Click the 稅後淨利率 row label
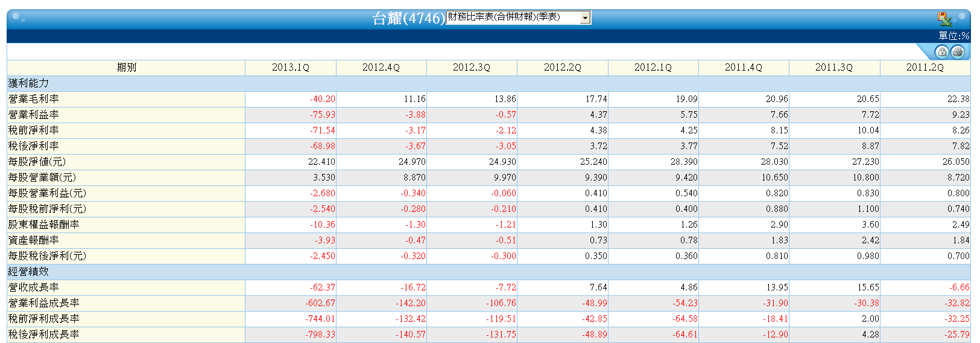This screenshot has height=343, width=980. 34,146
